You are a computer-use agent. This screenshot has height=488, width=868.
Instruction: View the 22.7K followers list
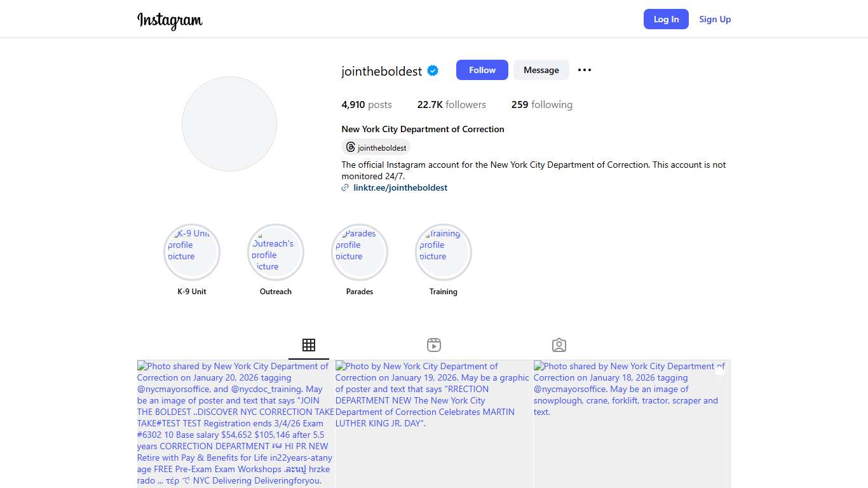pos(451,105)
